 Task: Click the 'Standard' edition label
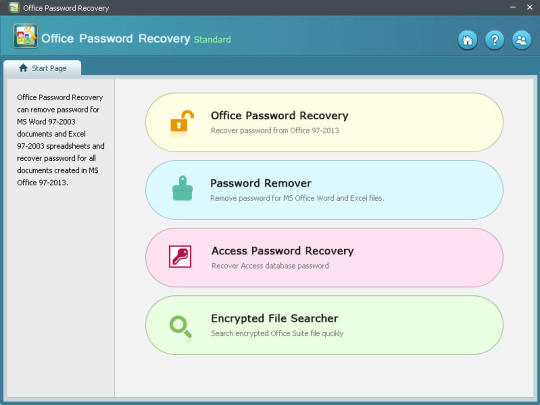coord(212,40)
